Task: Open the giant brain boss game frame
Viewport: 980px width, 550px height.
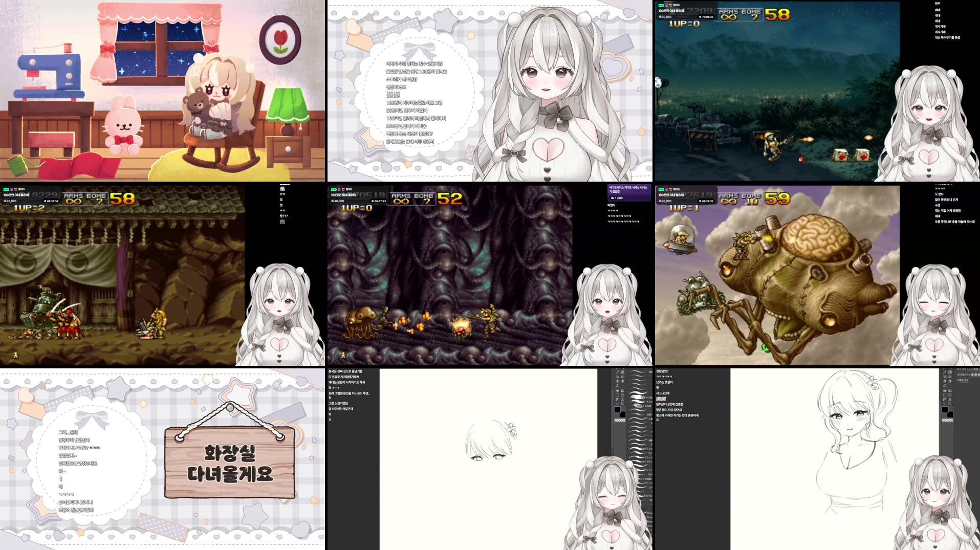Action: pyautogui.click(x=817, y=275)
